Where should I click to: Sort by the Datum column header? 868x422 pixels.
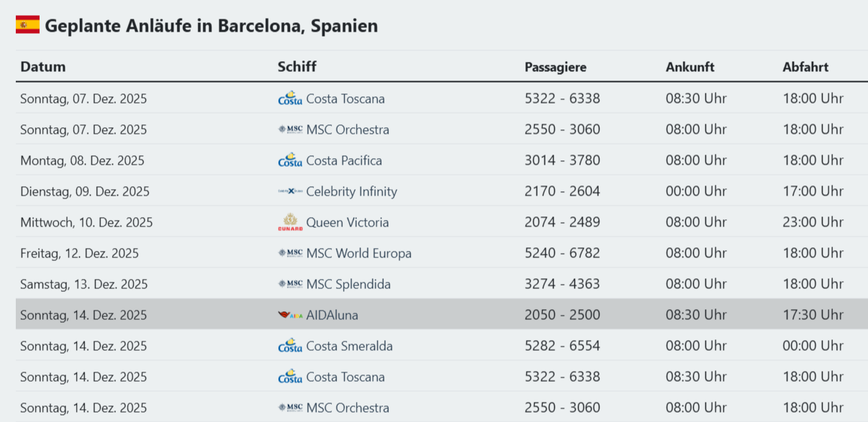[x=43, y=67]
